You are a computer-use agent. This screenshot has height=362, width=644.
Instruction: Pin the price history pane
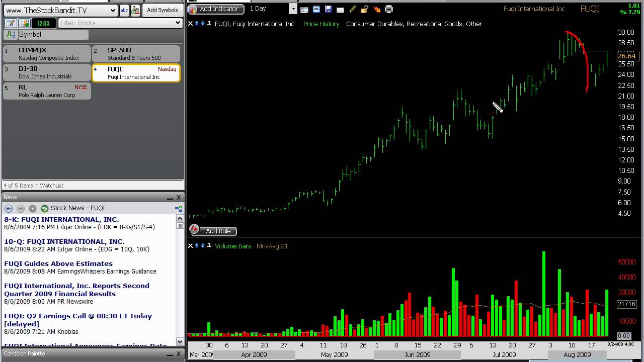point(209,24)
